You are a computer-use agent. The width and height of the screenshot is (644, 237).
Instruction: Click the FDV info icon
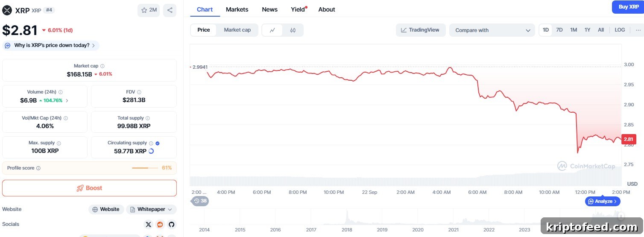pos(139,92)
